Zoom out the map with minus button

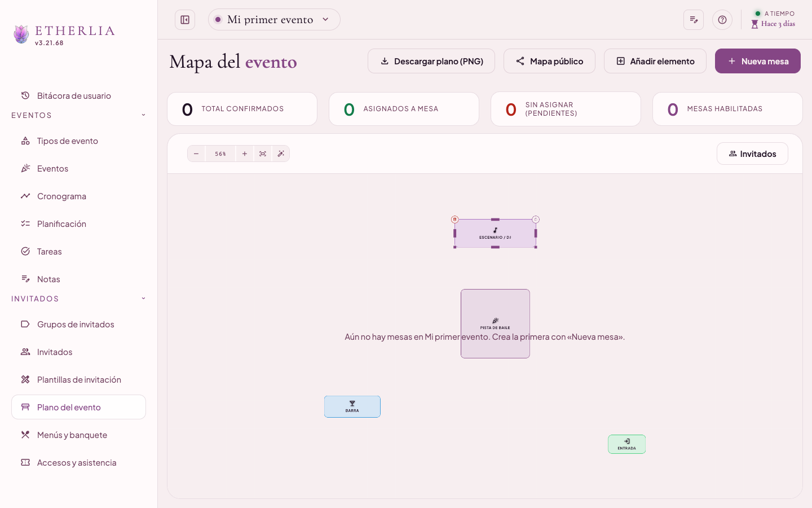click(196, 154)
